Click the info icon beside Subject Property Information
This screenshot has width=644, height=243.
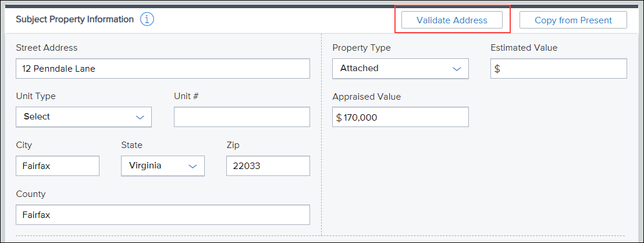pyautogui.click(x=147, y=19)
